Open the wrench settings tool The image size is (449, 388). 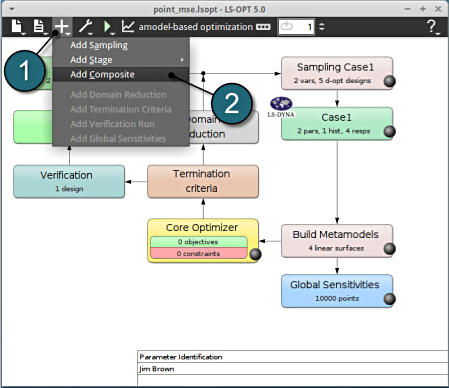click(86, 27)
